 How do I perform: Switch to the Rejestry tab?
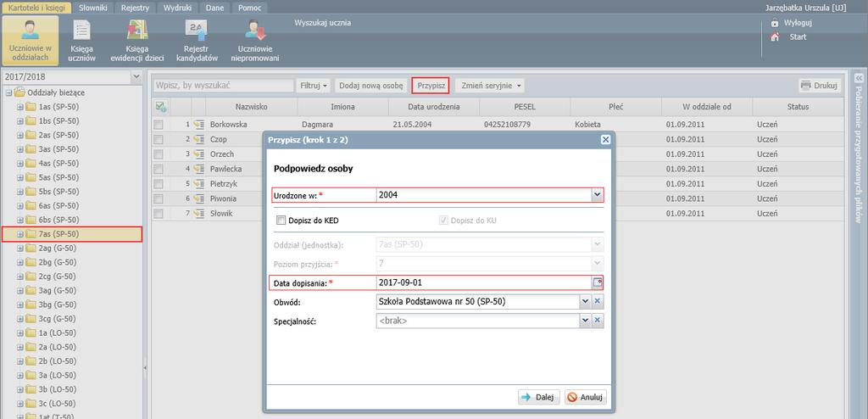point(135,8)
